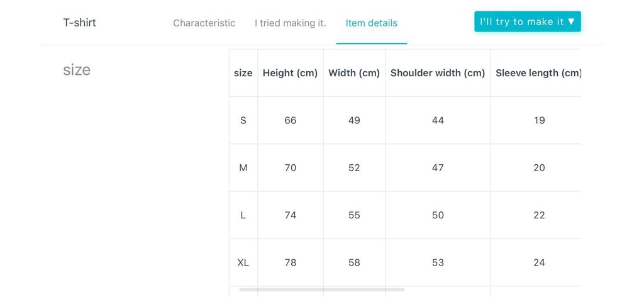This screenshot has height=297, width=644.
Task: Click the size section heading
Action: 77,70
